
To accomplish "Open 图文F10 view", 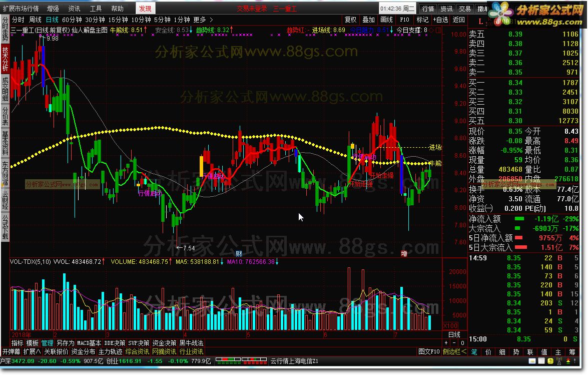I will [429, 352].
